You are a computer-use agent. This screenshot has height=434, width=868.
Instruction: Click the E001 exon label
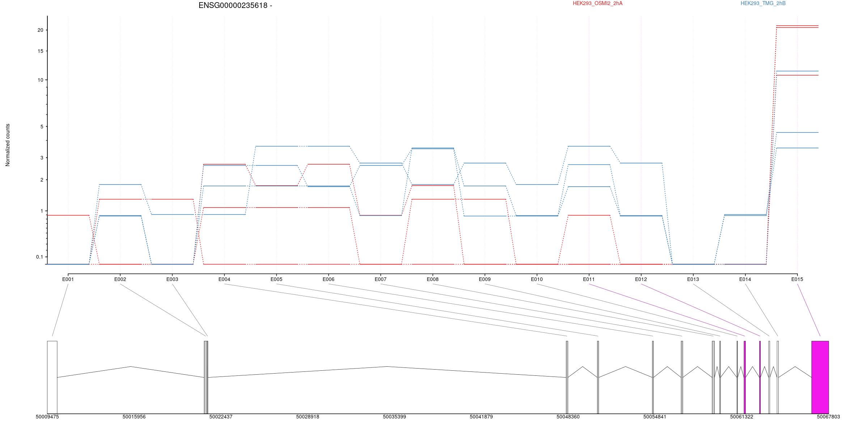tap(68, 279)
